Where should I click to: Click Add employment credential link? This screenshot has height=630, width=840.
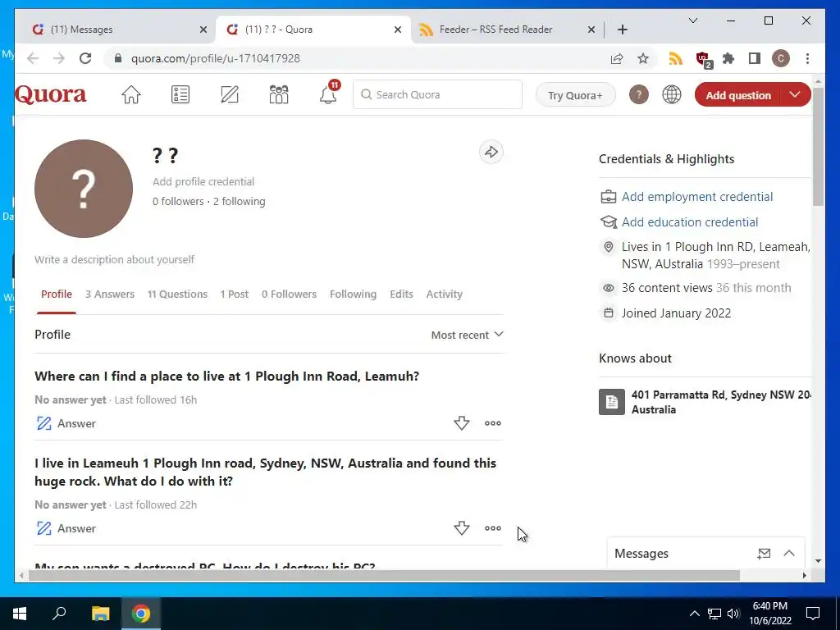[697, 197]
